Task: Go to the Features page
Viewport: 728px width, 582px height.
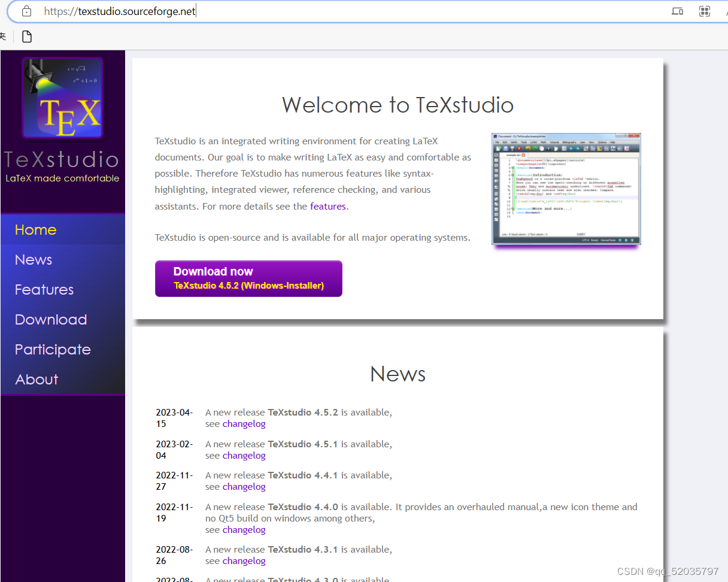Action: coord(63,289)
